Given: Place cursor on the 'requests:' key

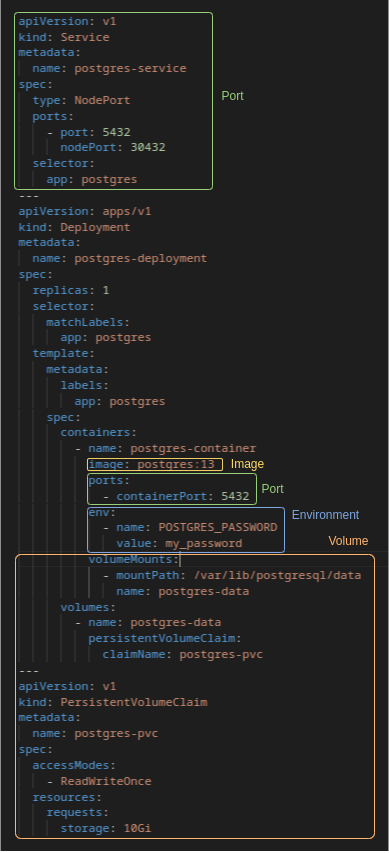Looking at the screenshot, I should 77,812.
